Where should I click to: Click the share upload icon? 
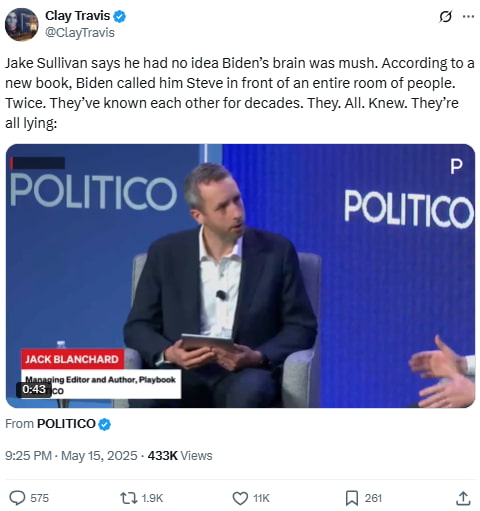(x=463, y=498)
